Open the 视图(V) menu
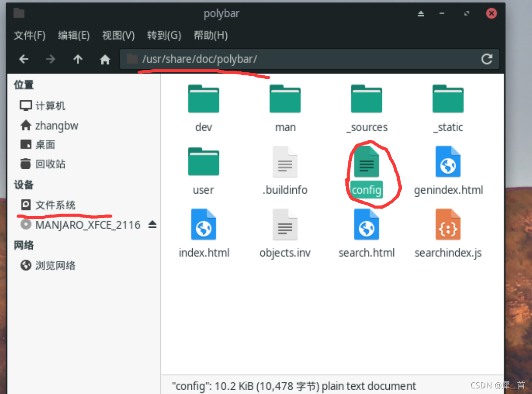Image resolution: width=532 pixels, height=394 pixels. (x=118, y=35)
